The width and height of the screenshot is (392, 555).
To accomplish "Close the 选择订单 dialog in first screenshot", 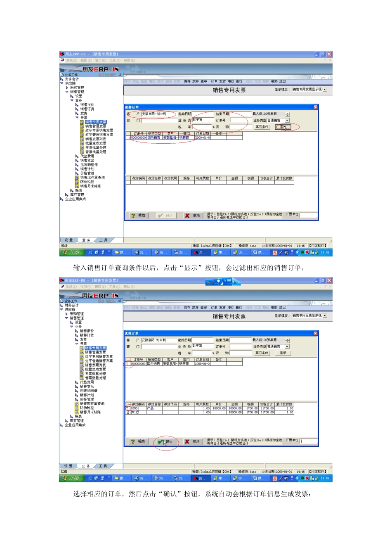I will pos(316,107).
